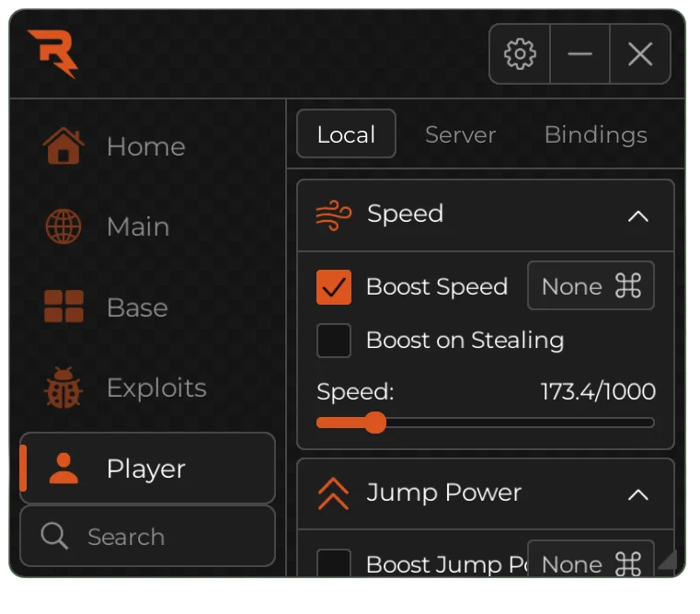
Task: Click the Main globe icon
Action: [x=63, y=226]
